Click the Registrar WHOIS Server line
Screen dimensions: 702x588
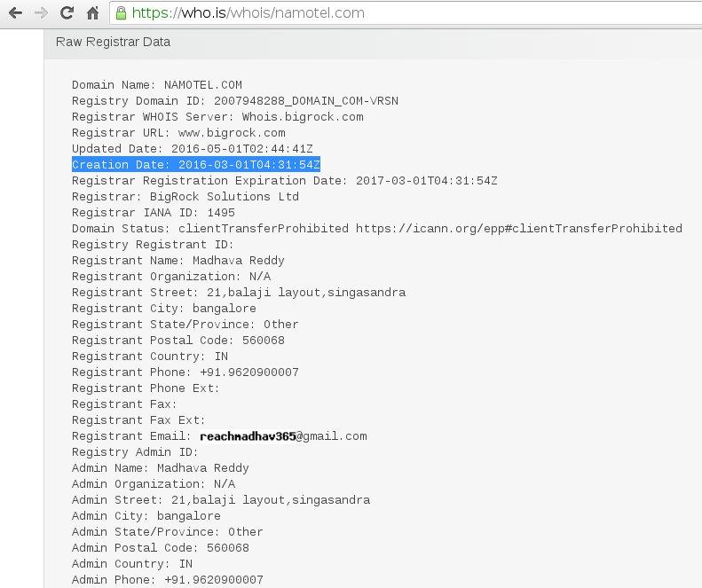pos(217,117)
